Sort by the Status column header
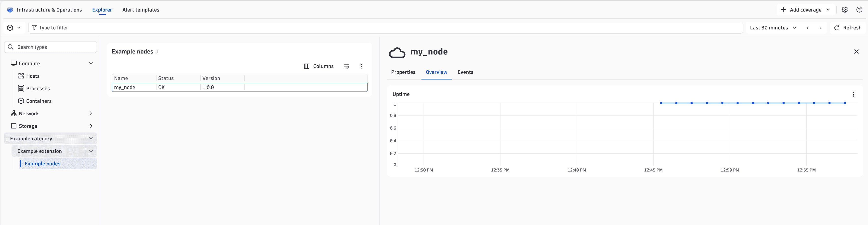This screenshot has width=868, height=225. 178,78
